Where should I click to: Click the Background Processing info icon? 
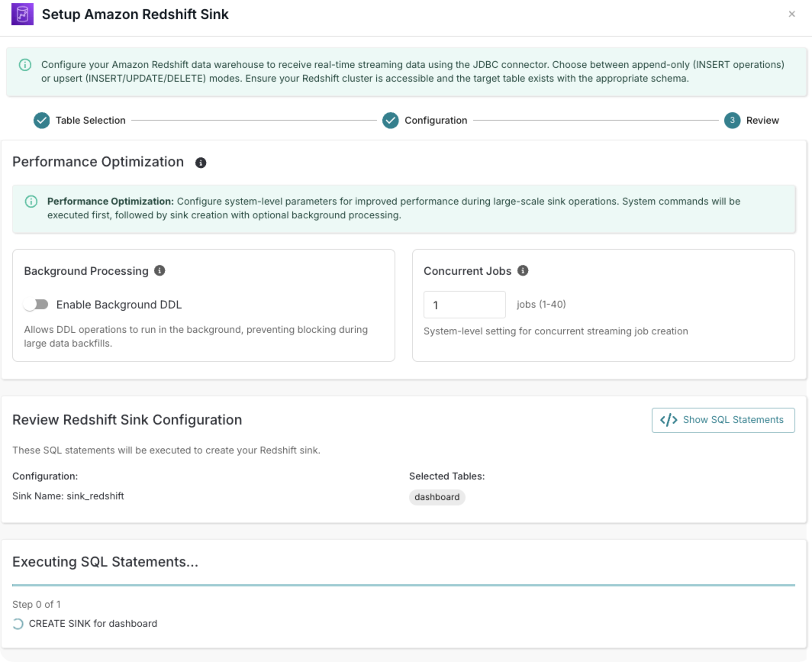[x=159, y=270]
